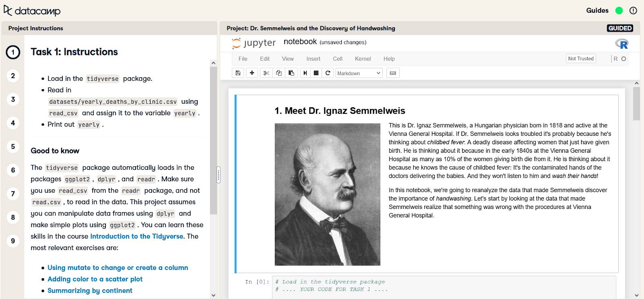Click the 'In [0]:' cell prompt
This screenshot has width=644, height=299.
click(x=257, y=282)
